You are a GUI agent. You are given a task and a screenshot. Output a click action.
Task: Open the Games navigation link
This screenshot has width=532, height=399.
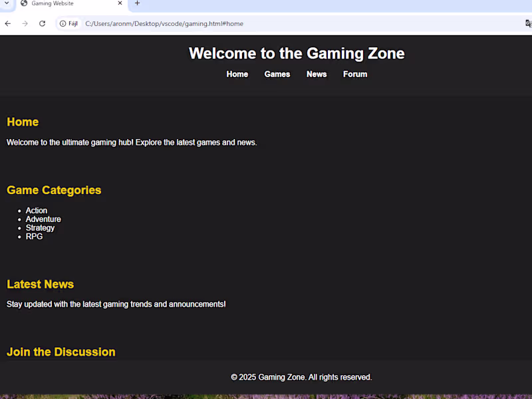click(x=277, y=74)
